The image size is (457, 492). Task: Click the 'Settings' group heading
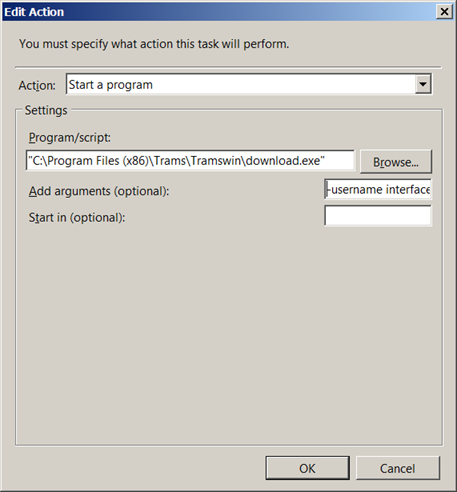tap(46, 110)
